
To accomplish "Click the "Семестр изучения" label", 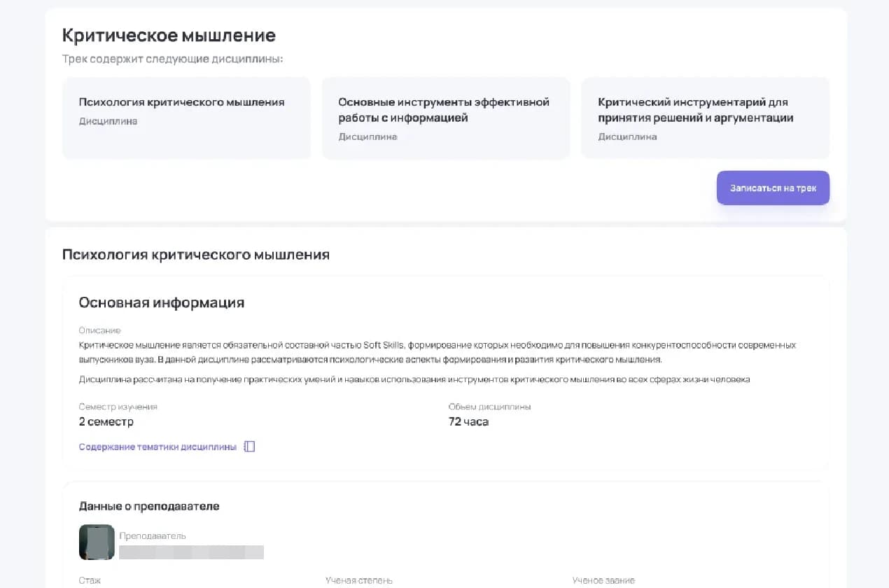I will pos(118,407).
